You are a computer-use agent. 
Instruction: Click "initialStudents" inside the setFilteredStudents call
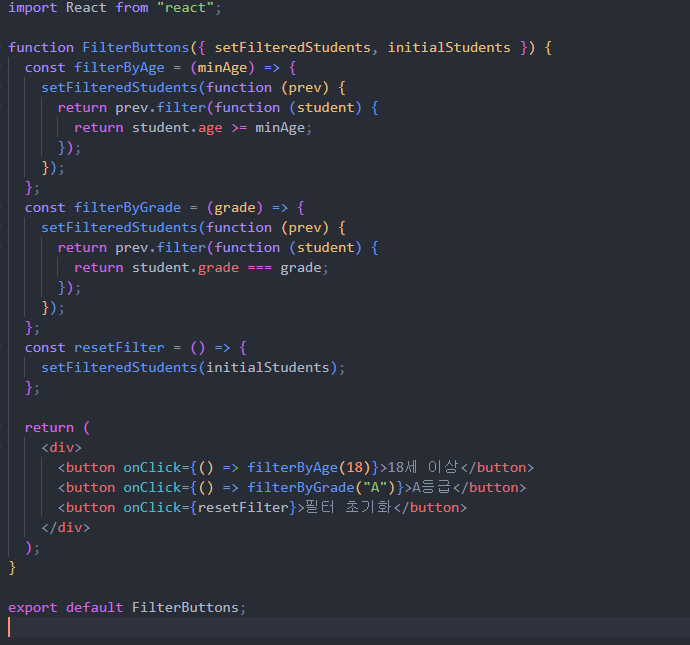point(268,367)
